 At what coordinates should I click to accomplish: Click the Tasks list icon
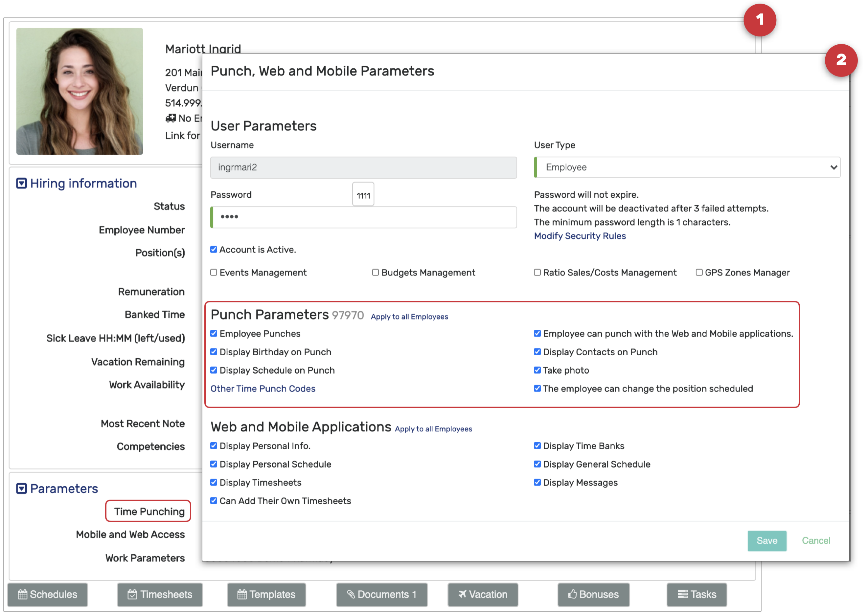[682, 594]
